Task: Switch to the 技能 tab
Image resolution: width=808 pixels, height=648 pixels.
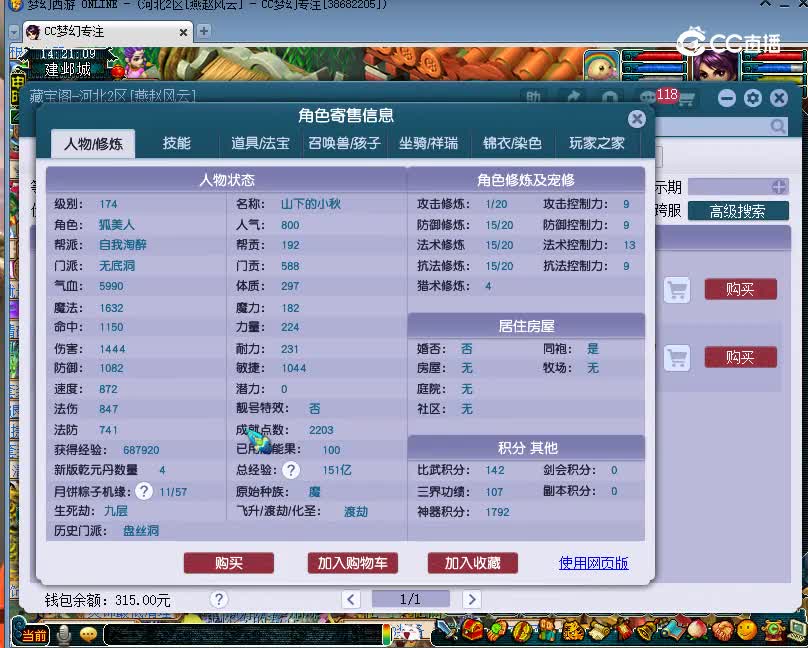Action: (x=177, y=143)
